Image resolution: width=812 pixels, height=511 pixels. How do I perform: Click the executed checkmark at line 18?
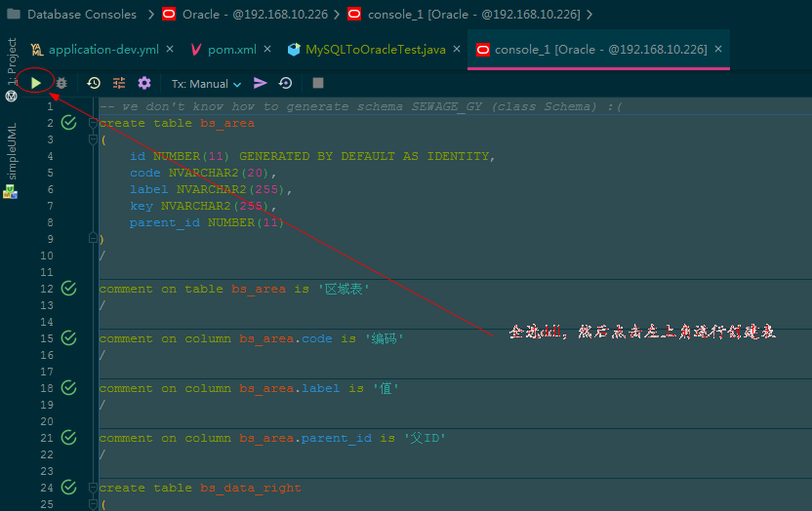[69, 387]
